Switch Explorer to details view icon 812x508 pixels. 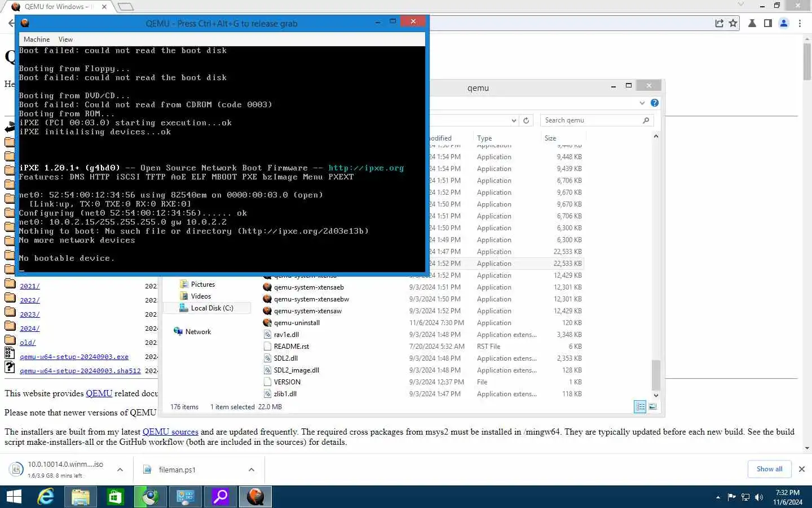[640, 407]
